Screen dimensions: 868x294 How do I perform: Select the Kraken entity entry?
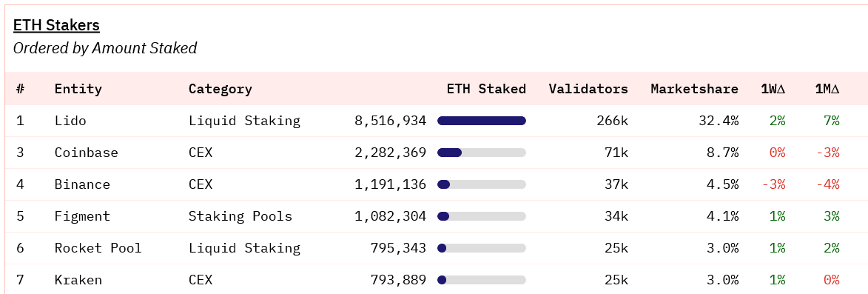(78, 280)
